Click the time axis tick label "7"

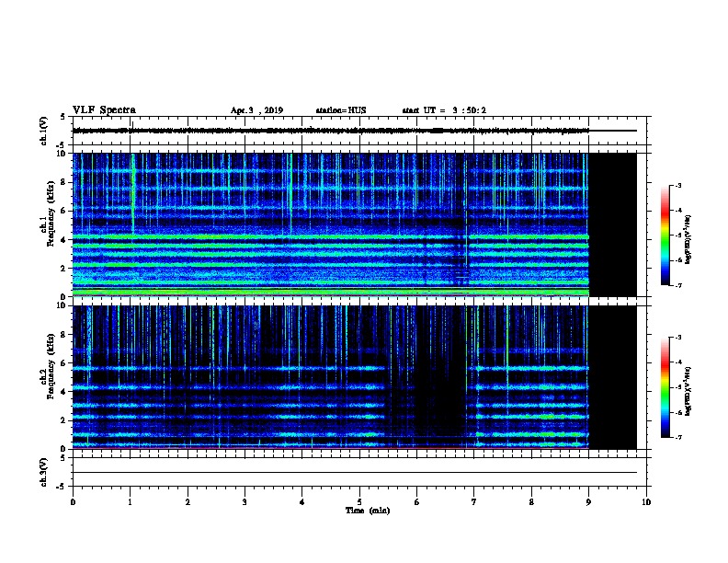coord(473,502)
